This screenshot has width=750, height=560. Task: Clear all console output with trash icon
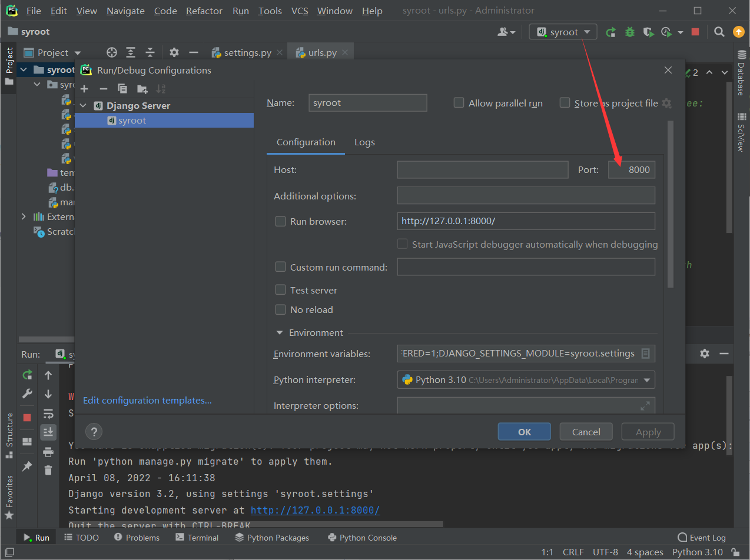pos(48,470)
